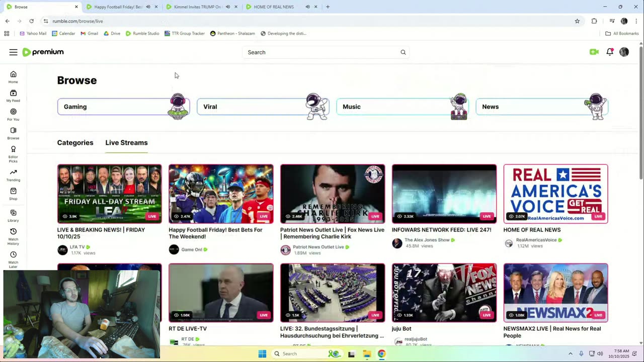Open Library in the sidebar
Image resolution: width=644 pixels, height=362 pixels.
click(x=13, y=216)
